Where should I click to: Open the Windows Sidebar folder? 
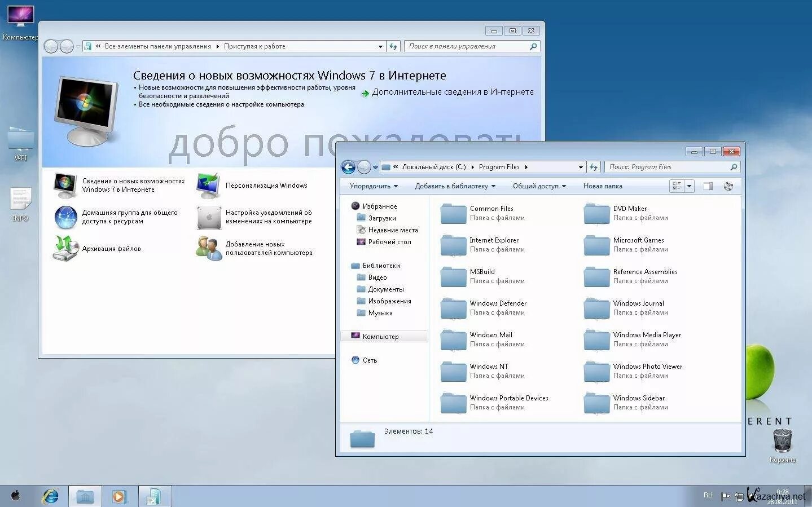click(x=626, y=403)
